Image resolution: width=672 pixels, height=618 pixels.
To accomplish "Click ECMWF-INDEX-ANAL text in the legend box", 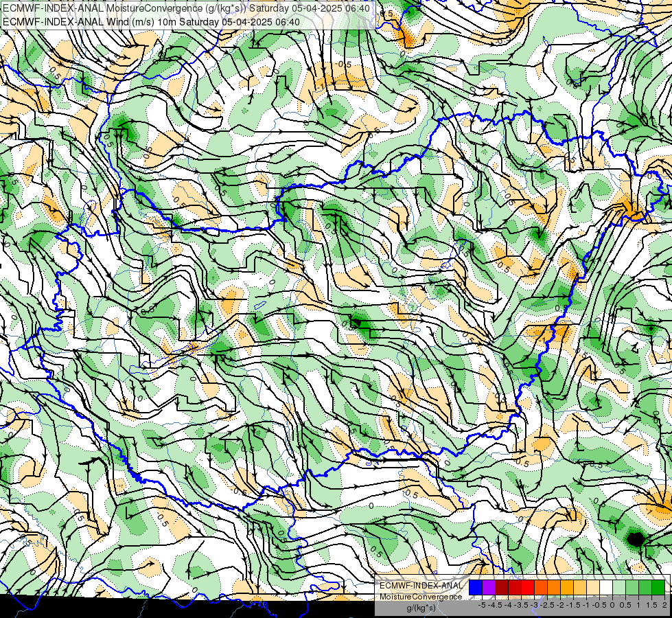I will [421, 586].
